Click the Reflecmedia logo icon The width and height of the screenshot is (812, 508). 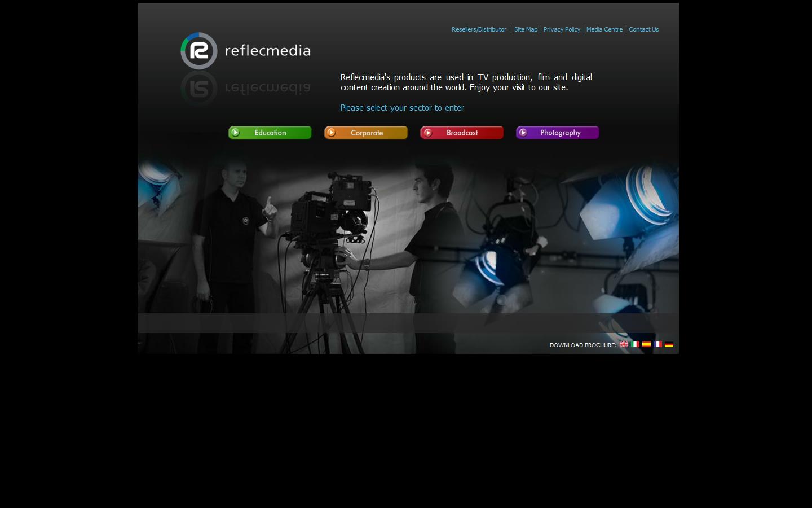[x=198, y=50]
